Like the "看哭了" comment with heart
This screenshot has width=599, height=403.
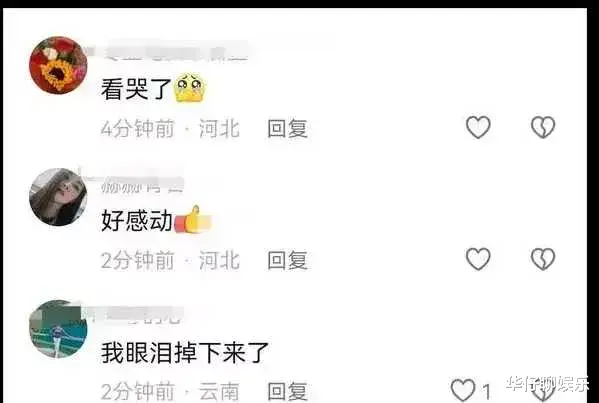click(478, 127)
